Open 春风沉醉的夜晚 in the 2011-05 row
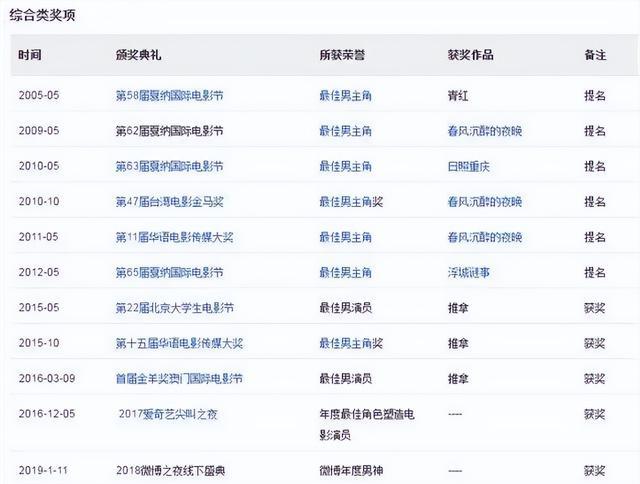This screenshot has width=640, height=484. [x=485, y=237]
